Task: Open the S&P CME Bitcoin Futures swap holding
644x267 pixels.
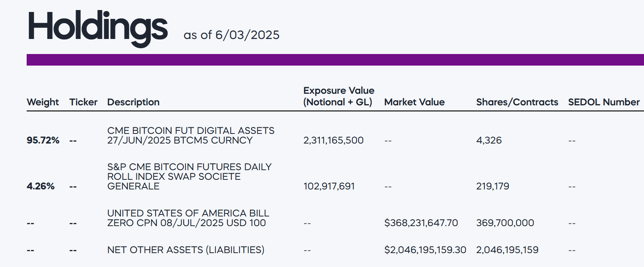Action: click(189, 177)
